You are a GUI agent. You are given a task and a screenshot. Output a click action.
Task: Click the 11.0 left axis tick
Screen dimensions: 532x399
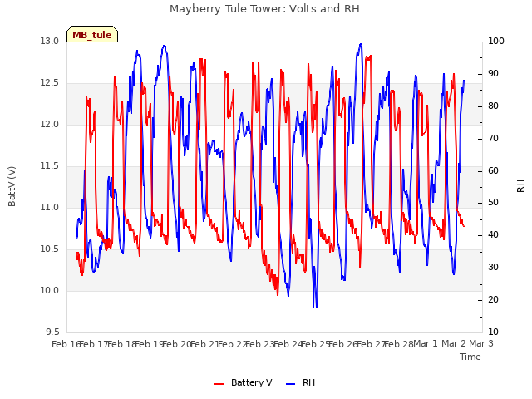pos(50,207)
